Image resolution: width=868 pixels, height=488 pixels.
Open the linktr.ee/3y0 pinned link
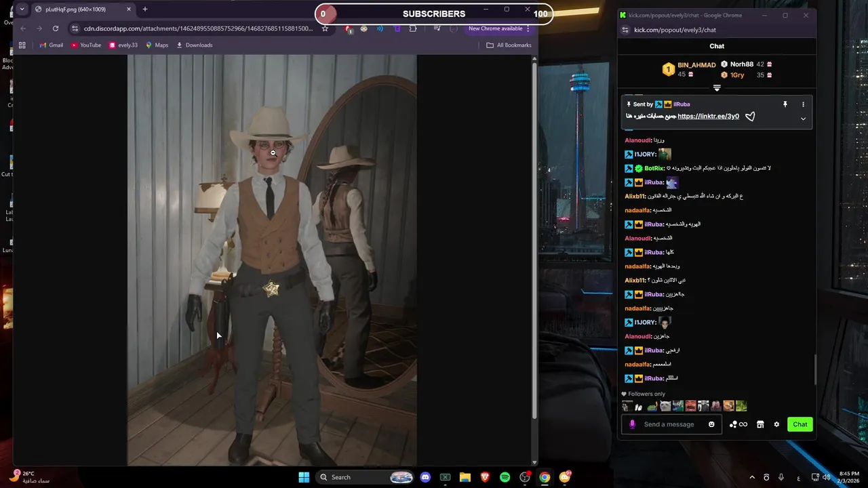click(708, 117)
